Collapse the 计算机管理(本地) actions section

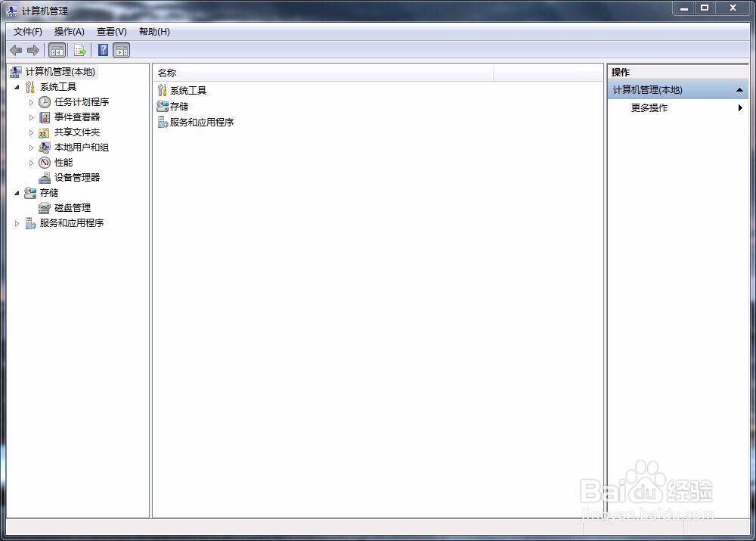tap(739, 90)
